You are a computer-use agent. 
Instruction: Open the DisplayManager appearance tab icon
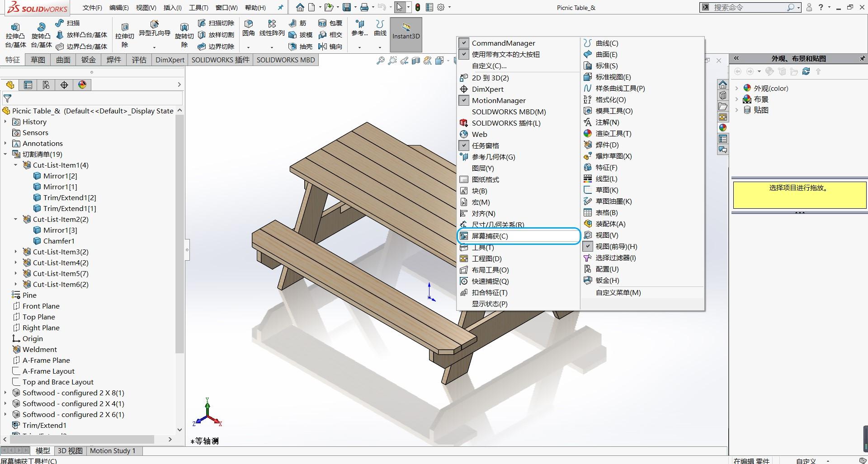click(x=82, y=84)
